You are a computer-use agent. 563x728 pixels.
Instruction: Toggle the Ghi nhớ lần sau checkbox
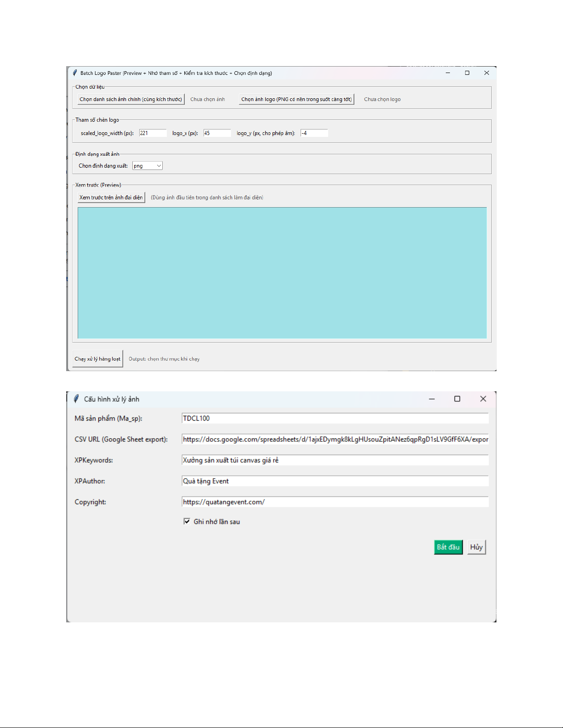187,521
